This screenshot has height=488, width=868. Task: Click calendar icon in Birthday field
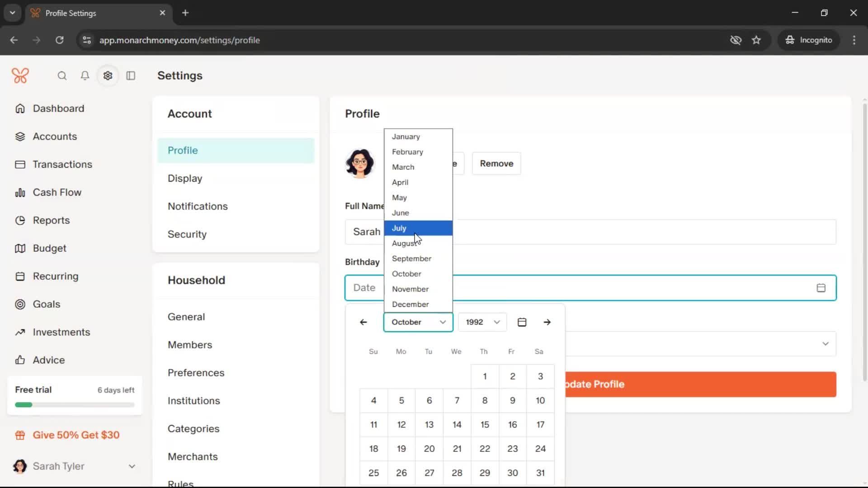click(x=821, y=288)
